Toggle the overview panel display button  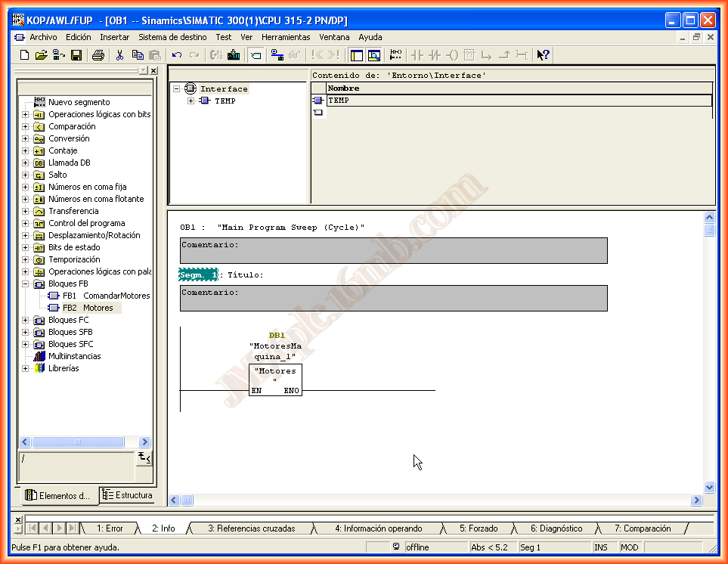click(x=356, y=55)
